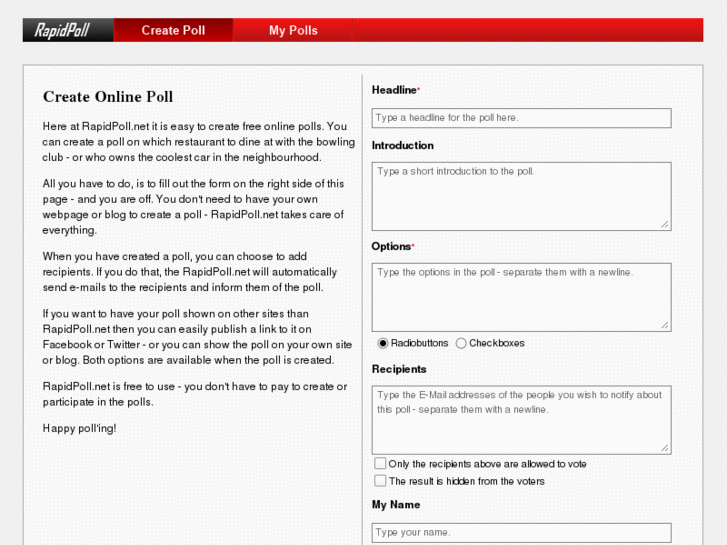Open the Create Poll tab
Image resolution: width=727 pixels, height=545 pixels.
pyautogui.click(x=173, y=30)
